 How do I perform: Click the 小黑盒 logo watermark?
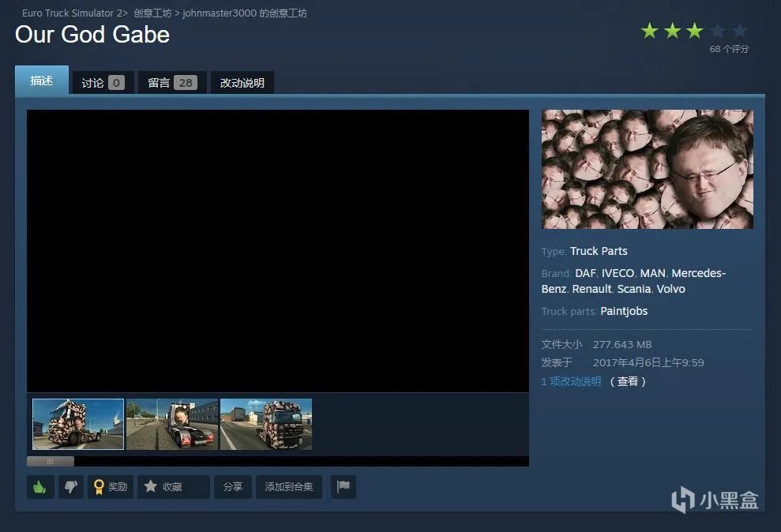pos(715,500)
